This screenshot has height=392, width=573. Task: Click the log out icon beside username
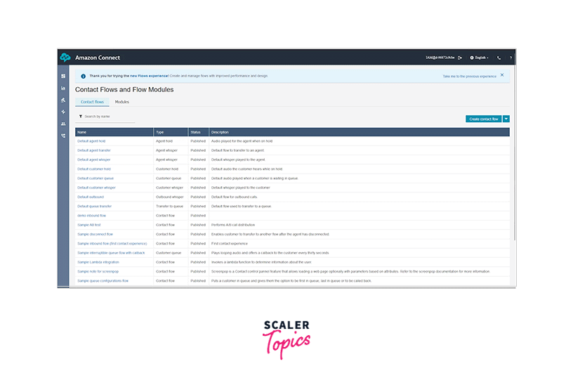point(460,58)
